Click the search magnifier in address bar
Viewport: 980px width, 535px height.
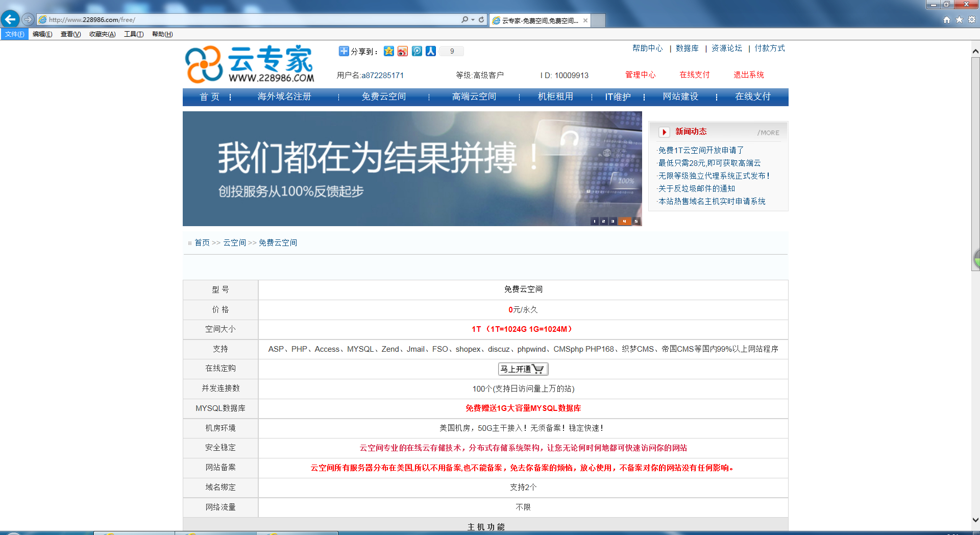464,19
